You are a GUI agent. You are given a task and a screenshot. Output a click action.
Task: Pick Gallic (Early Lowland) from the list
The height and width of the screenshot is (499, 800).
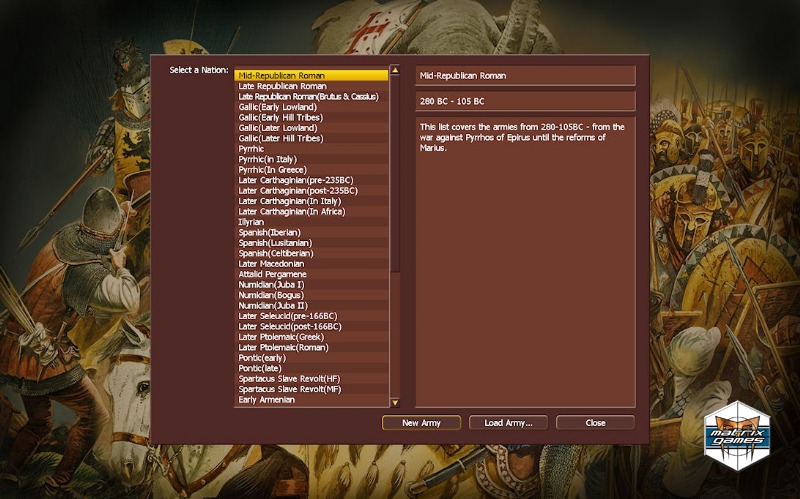coord(310,107)
